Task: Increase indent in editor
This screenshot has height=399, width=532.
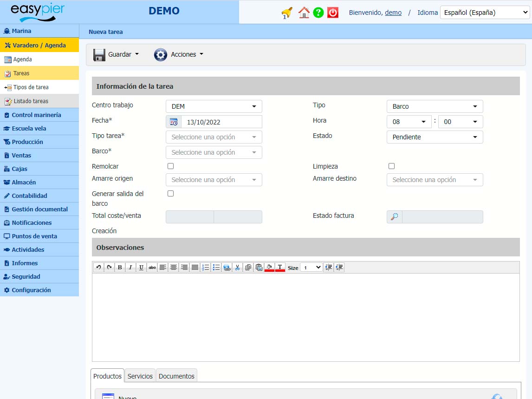Action: [x=328, y=268]
